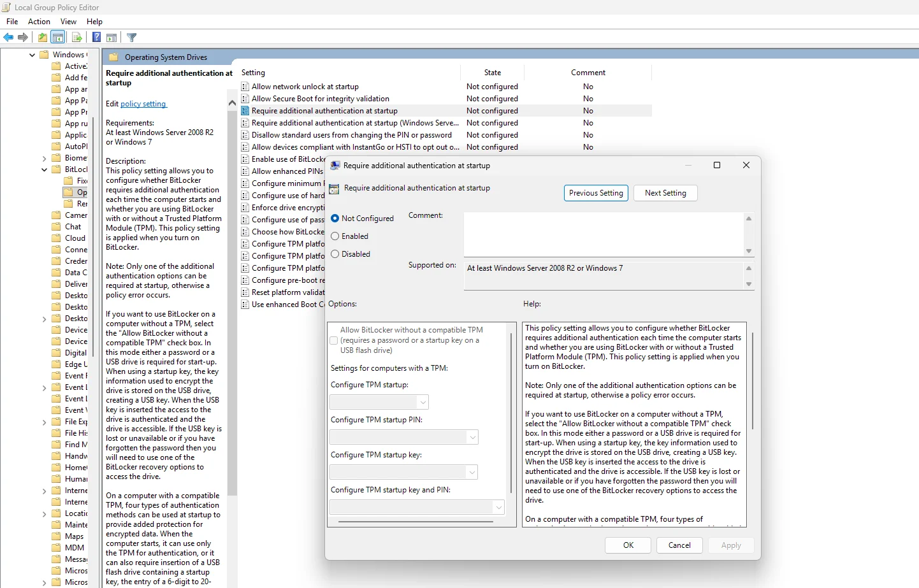Expand the Location tree node

click(x=44, y=513)
